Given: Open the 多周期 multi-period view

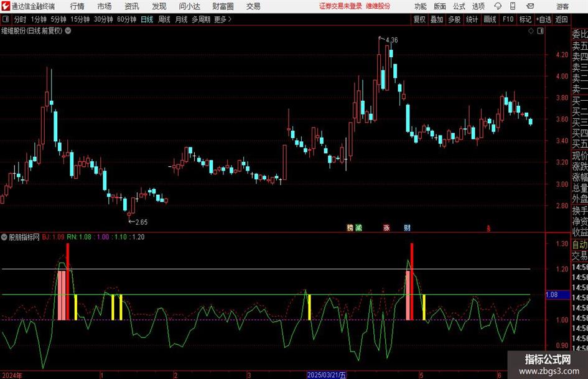Looking at the screenshot, I should pos(201,19).
